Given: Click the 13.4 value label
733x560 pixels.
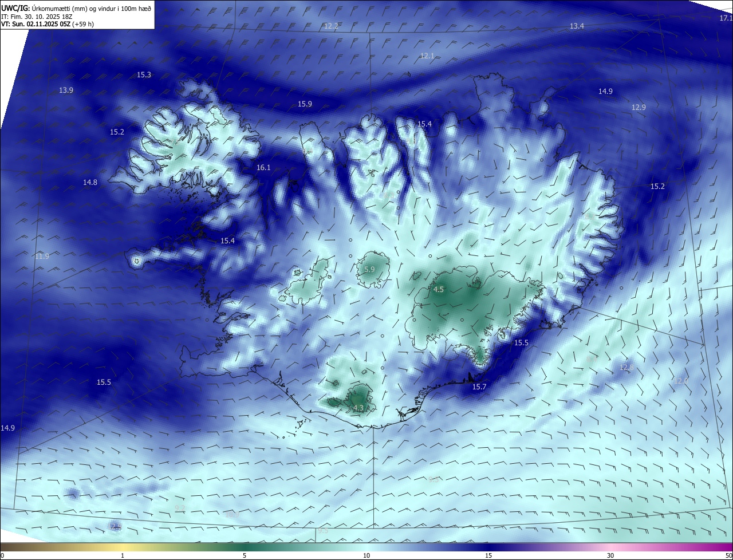Looking at the screenshot, I should point(577,26).
